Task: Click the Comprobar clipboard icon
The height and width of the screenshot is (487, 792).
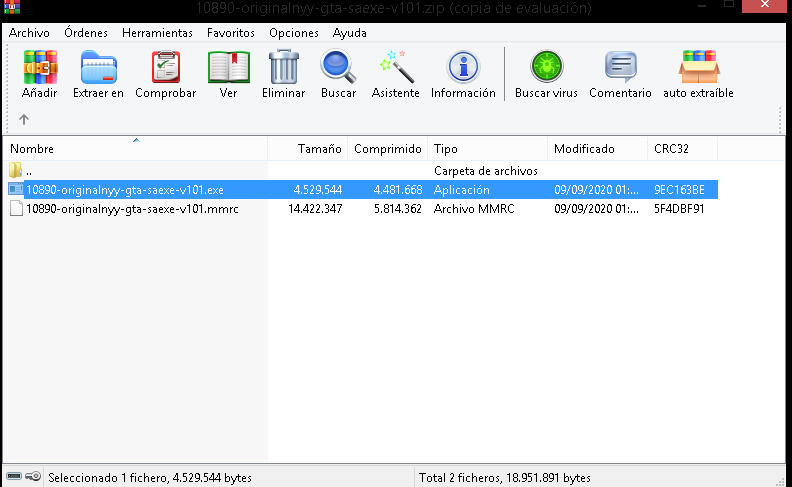Action: point(166,67)
